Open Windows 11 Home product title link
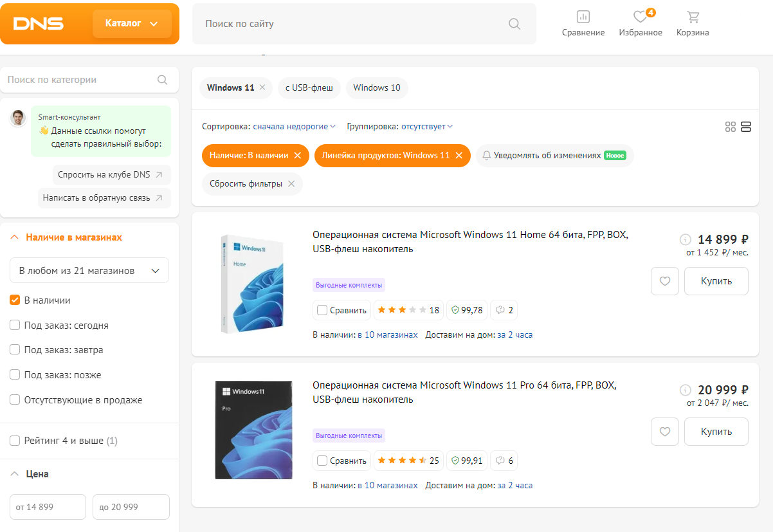773x532 pixels. (470, 242)
